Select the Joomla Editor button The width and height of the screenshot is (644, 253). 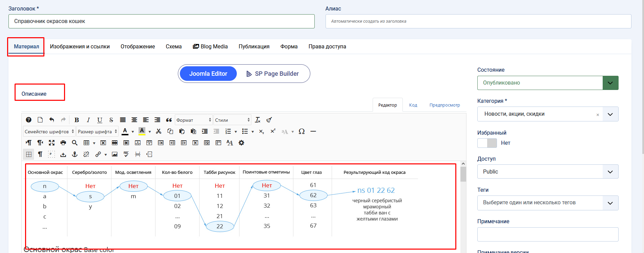point(208,74)
